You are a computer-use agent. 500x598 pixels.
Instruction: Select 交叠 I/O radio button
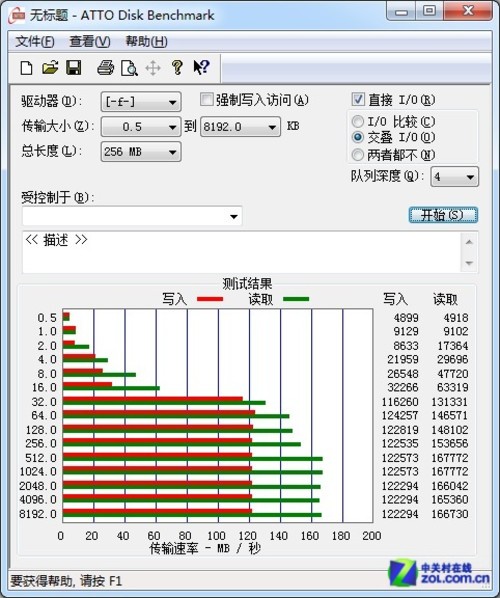point(357,137)
